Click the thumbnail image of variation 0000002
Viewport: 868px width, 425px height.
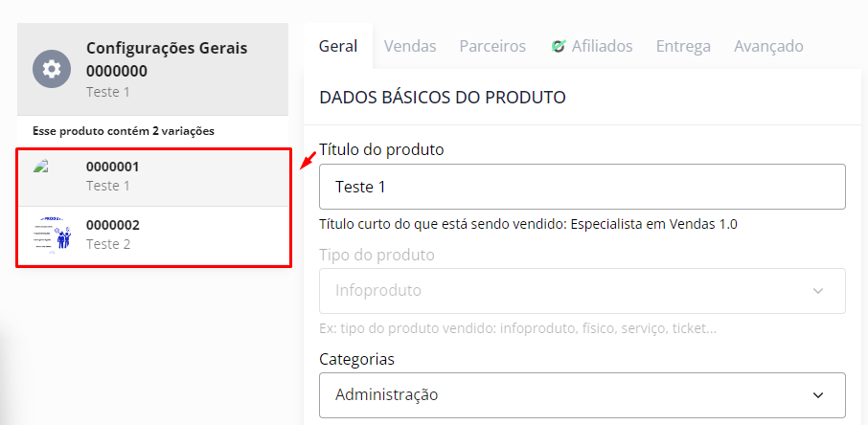click(x=53, y=235)
